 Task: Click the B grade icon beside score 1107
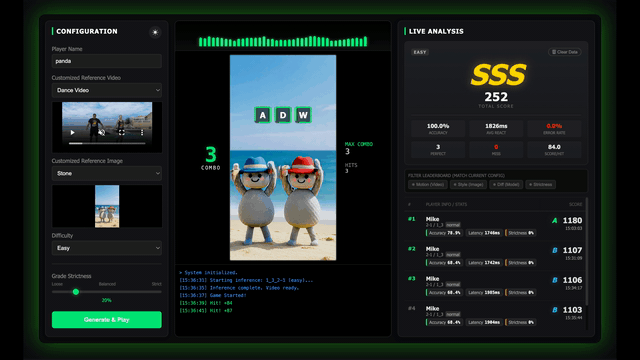pos(555,250)
